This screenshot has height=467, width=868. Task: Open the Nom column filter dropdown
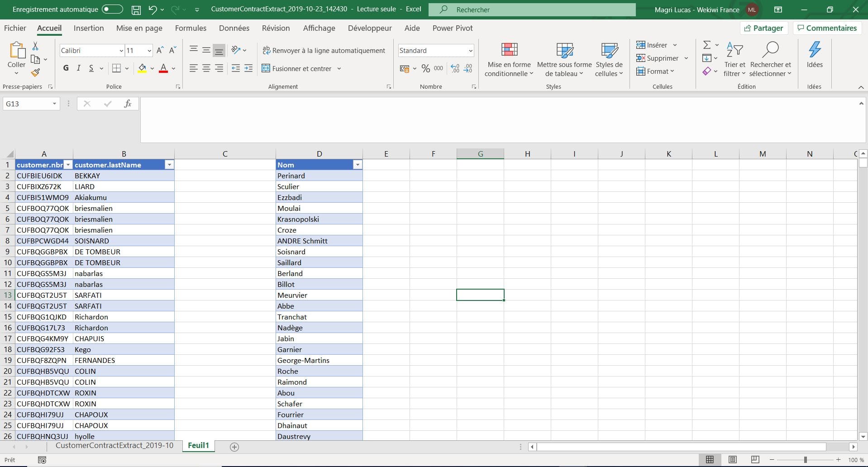point(358,165)
